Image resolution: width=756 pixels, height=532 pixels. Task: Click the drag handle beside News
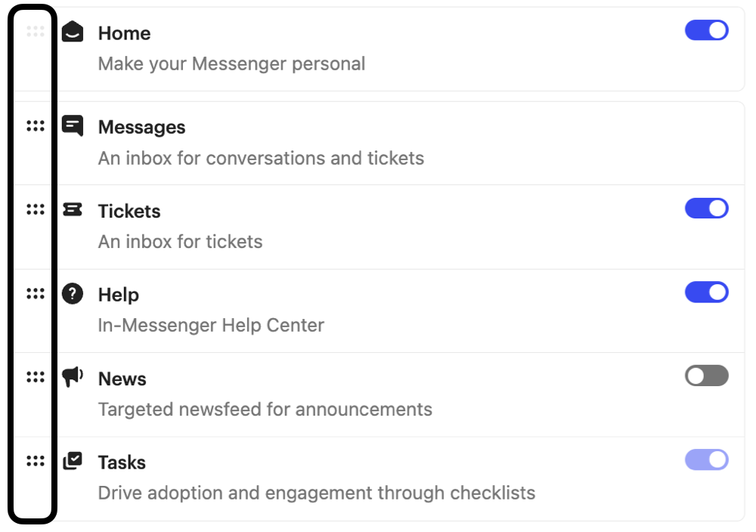[x=36, y=377]
